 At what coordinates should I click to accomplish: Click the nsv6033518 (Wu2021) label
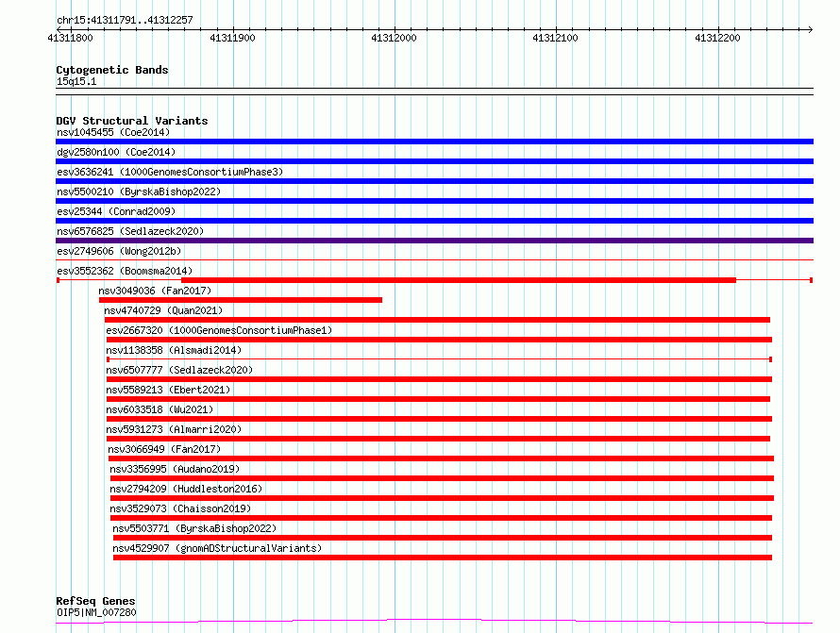(160, 409)
